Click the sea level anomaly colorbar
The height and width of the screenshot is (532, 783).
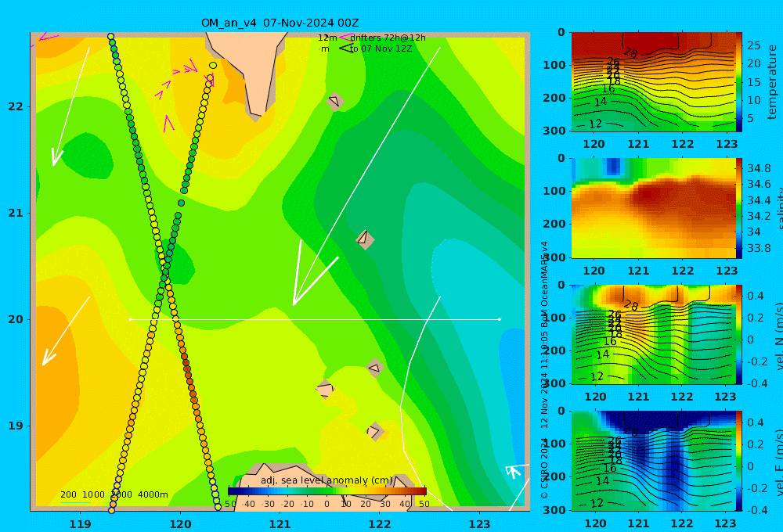tap(327, 491)
